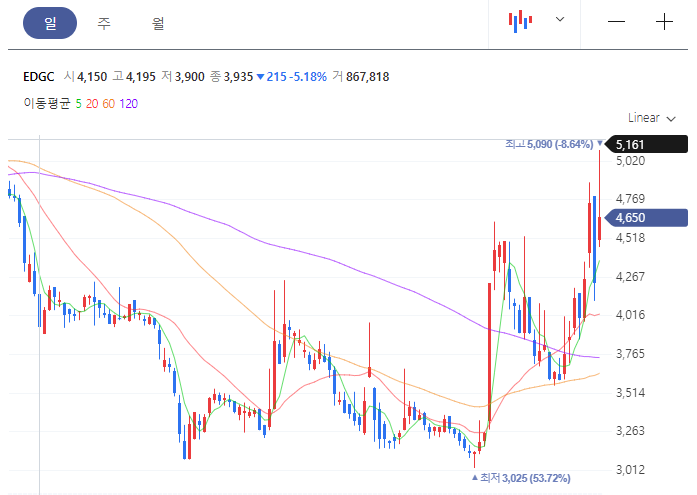697x495 pixels.
Task: Click the black 5,161 price tag
Action: (x=647, y=144)
